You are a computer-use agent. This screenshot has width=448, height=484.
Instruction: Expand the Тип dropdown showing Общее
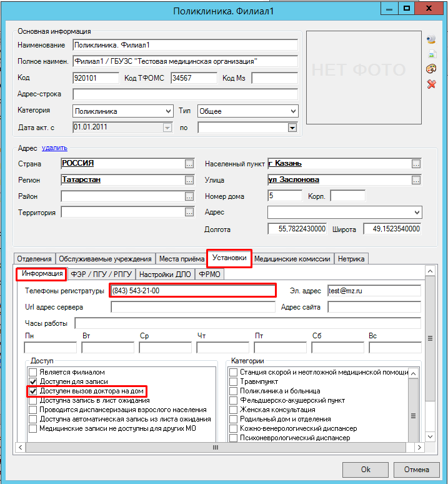(293, 111)
